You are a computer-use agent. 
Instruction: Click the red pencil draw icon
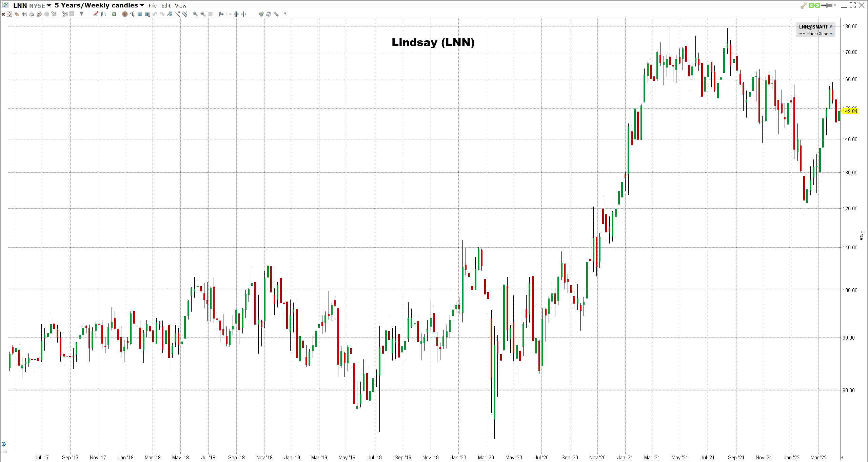pyautogui.click(x=96, y=14)
